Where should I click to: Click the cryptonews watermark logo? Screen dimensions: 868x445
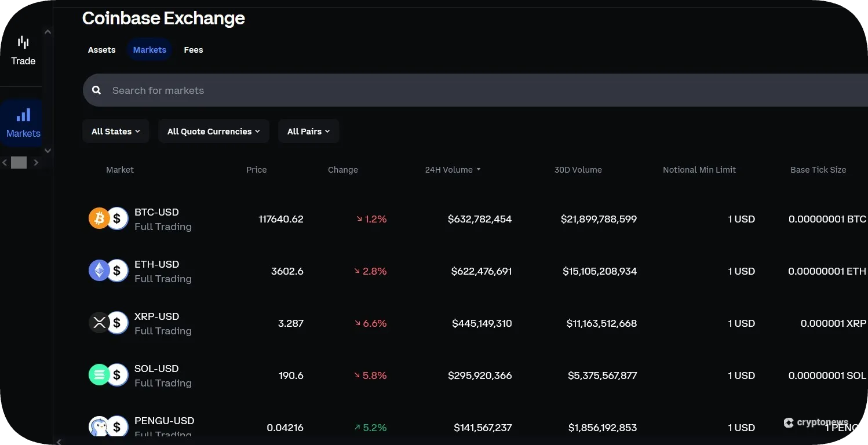817,422
